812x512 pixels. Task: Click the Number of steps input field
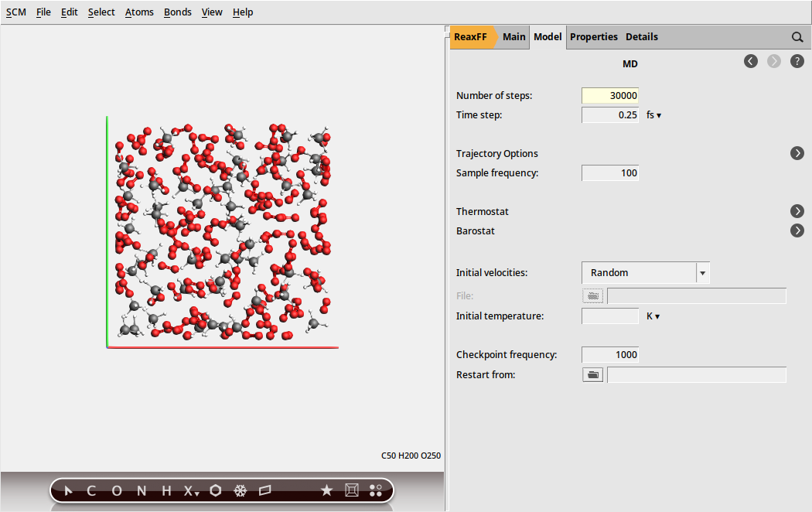609,95
